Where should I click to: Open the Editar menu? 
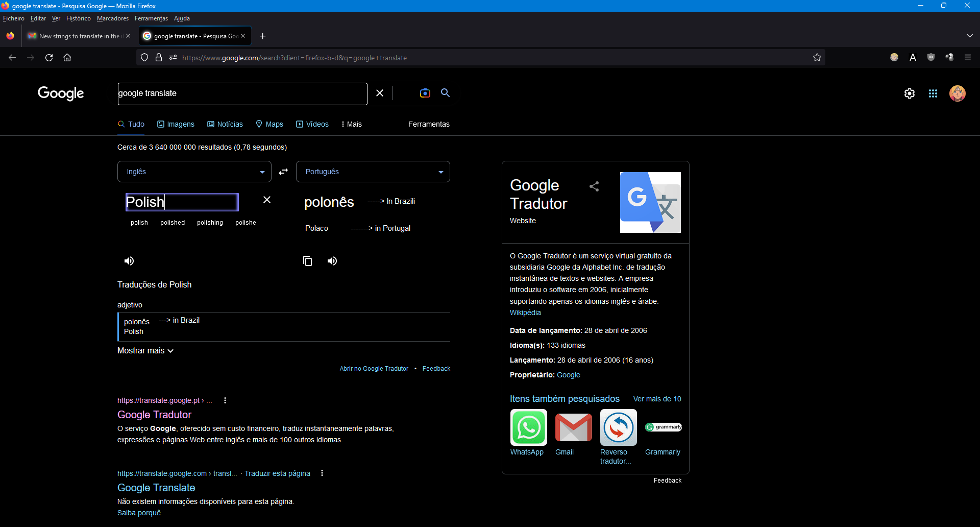pyautogui.click(x=38, y=18)
